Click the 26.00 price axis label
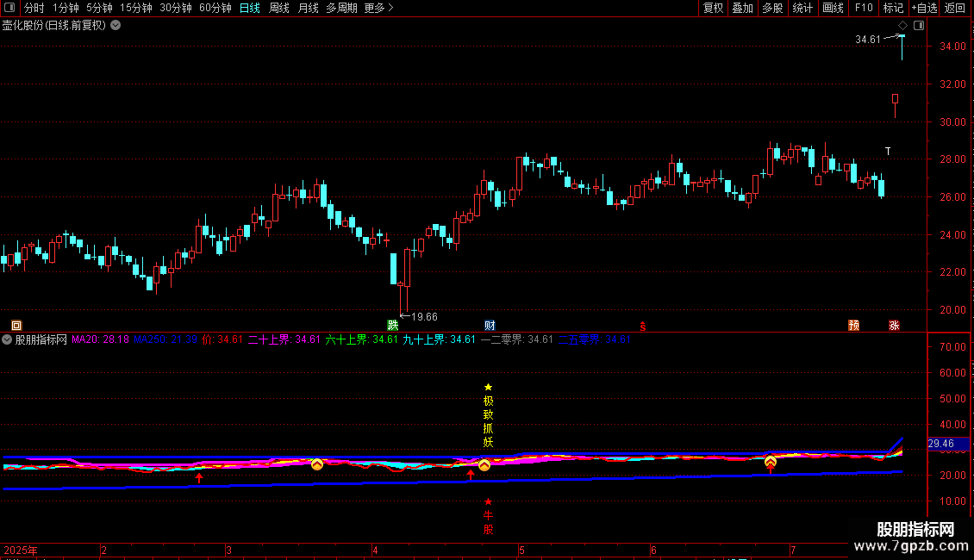This screenshot has height=560, width=974. point(952,196)
